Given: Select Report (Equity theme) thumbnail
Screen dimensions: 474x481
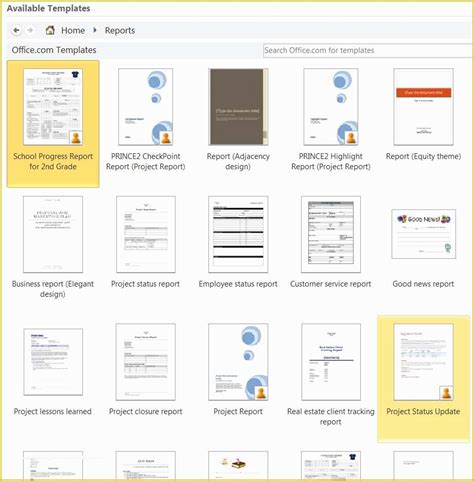Looking at the screenshot, I should [x=423, y=107].
